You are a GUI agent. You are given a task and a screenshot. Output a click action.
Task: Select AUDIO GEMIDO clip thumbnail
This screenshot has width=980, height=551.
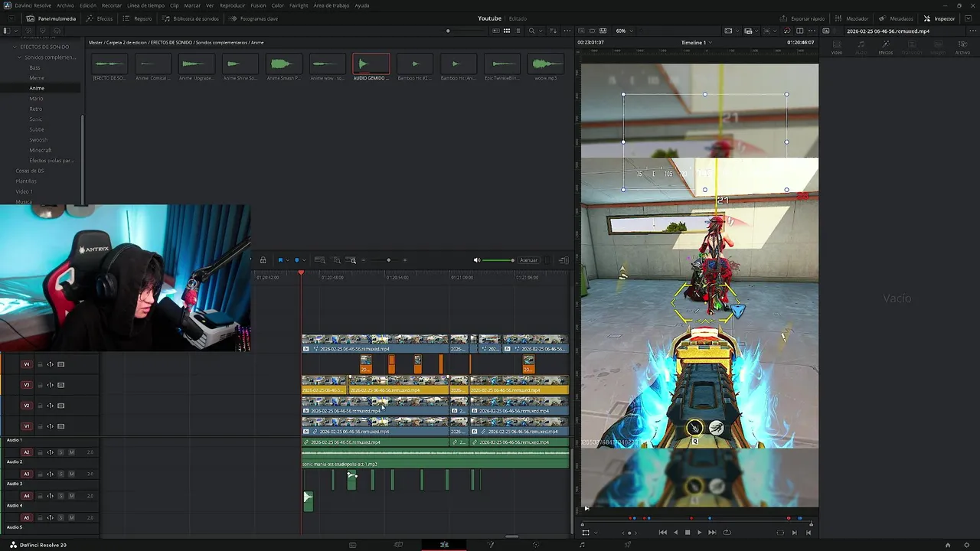[371, 64]
